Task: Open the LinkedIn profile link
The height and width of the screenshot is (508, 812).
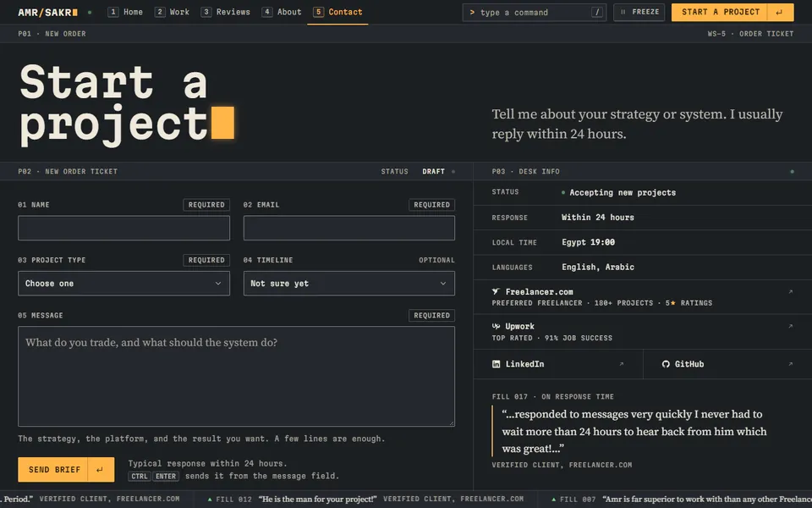Action: tap(558, 364)
